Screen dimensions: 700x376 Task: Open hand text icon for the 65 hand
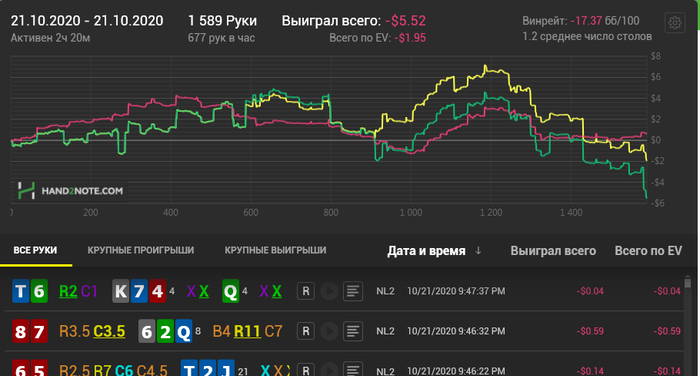pyautogui.click(x=353, y=370)
